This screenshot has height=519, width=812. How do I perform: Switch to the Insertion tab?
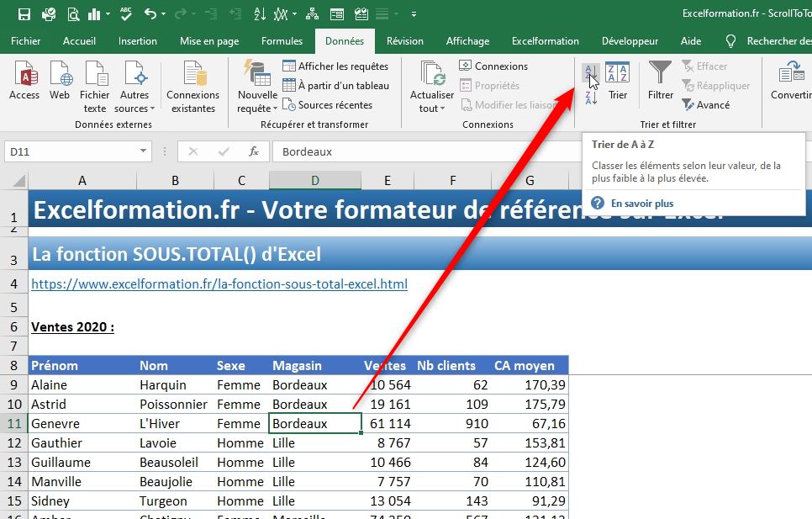pyautogui.click(x=138, y=41)
